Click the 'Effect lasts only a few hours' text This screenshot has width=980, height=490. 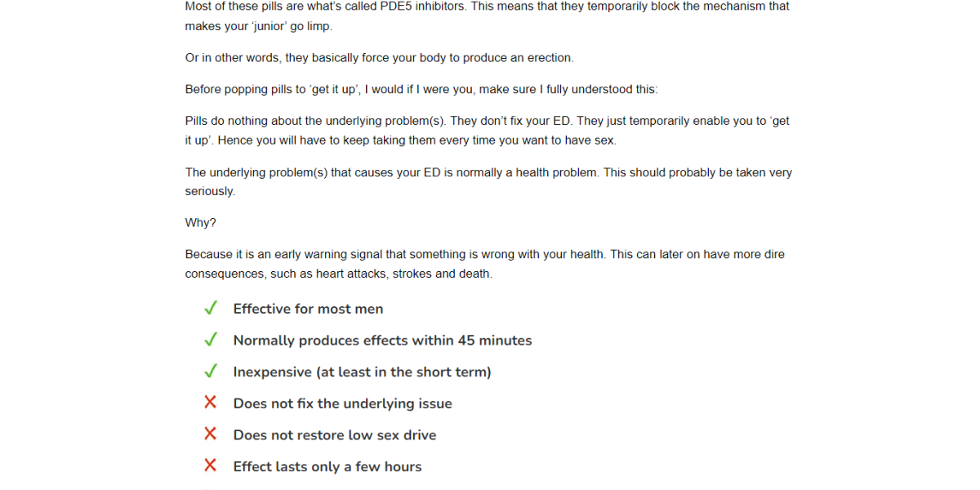327,467
